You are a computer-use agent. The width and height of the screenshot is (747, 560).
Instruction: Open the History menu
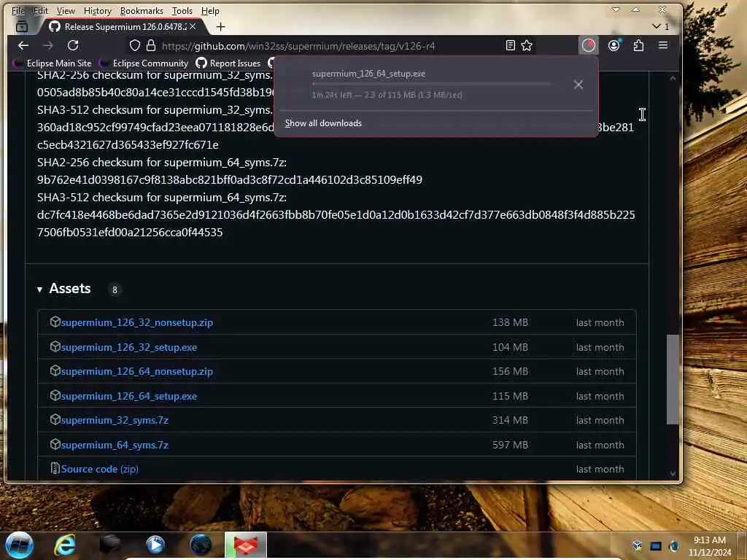coord(97,10)
